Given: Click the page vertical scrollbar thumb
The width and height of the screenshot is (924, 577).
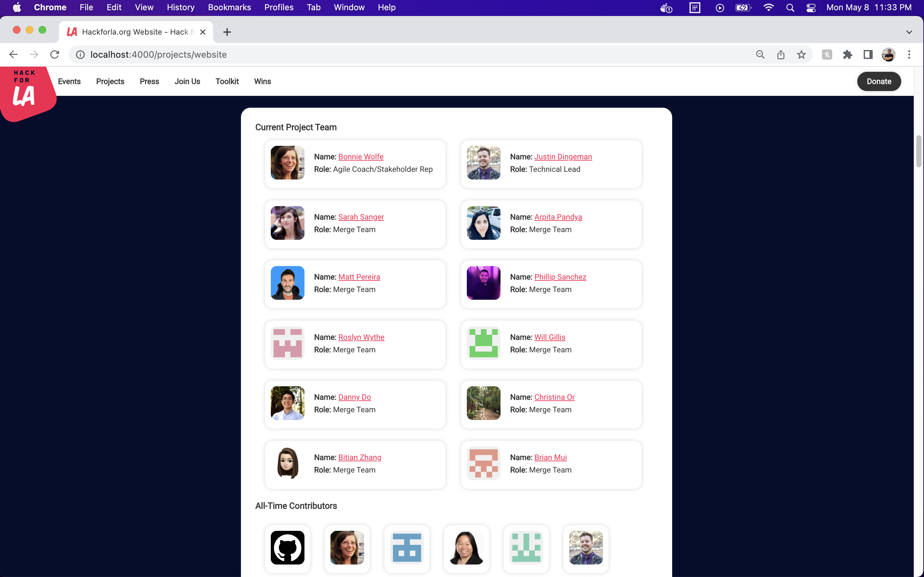Looking at the screenshot, I should 918,151.
